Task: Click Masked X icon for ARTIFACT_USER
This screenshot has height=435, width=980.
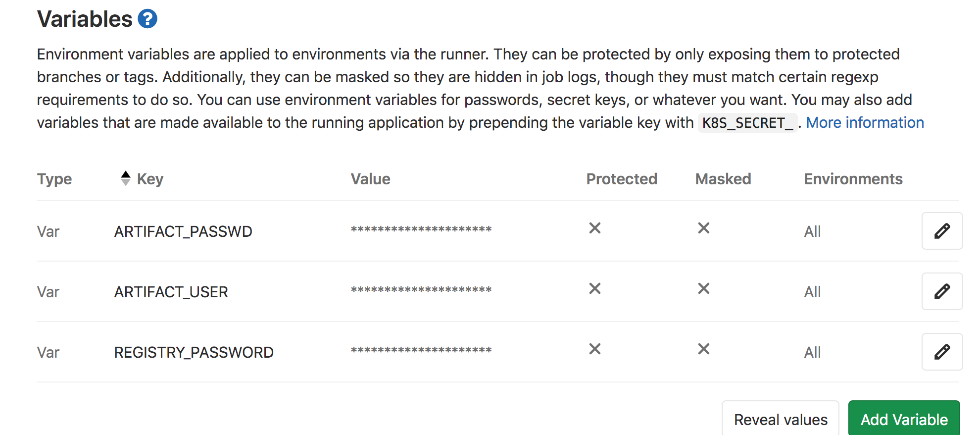Action: tap(703, 288)
